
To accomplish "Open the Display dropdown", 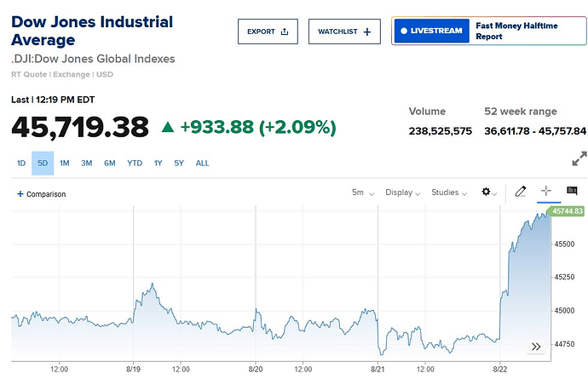I will tap(403, 192).
